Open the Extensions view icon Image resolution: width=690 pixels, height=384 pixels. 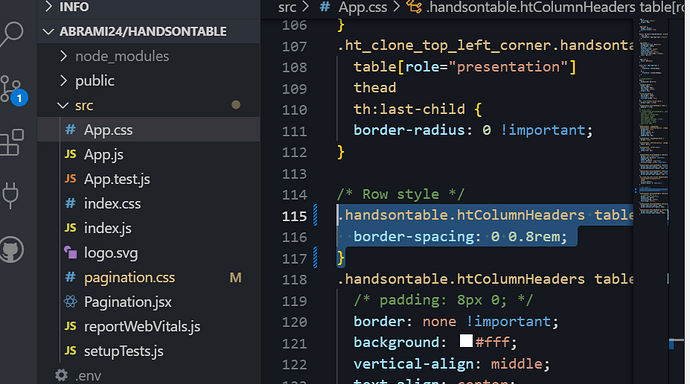click(x=12, y=143)
